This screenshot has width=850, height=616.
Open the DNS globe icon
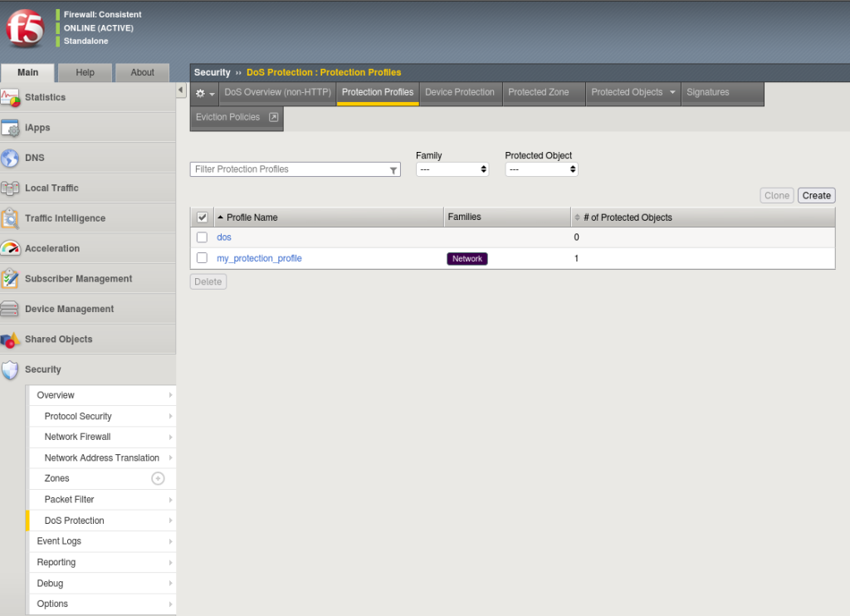pos(11,158)
